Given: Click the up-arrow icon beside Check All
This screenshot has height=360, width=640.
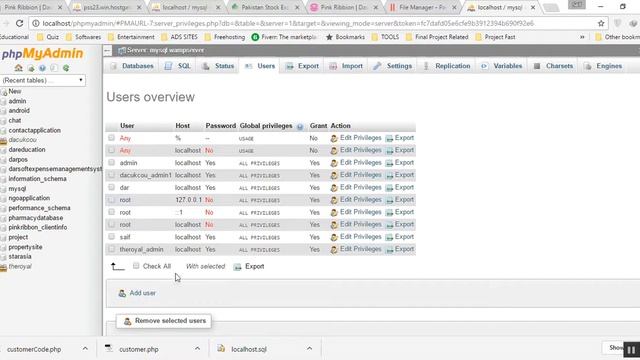Looking at the screenshot, I should pos(118,267).
